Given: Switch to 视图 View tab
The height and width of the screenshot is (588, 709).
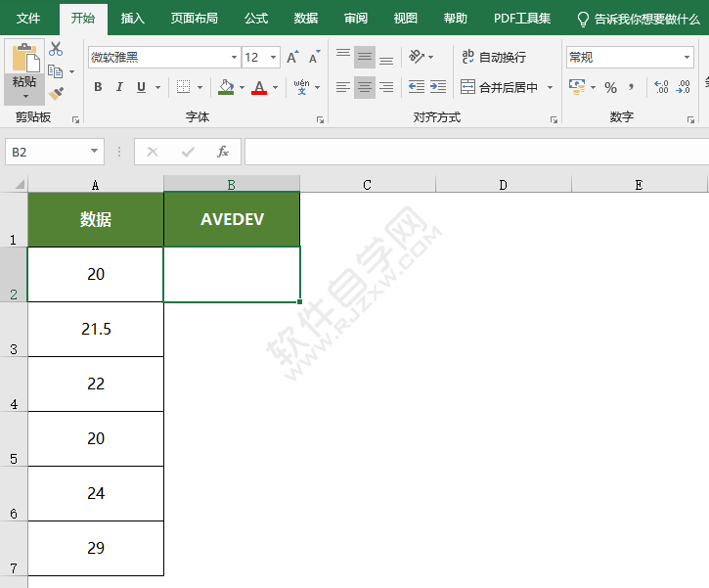Looking at the screenshot, I should 405,18.
